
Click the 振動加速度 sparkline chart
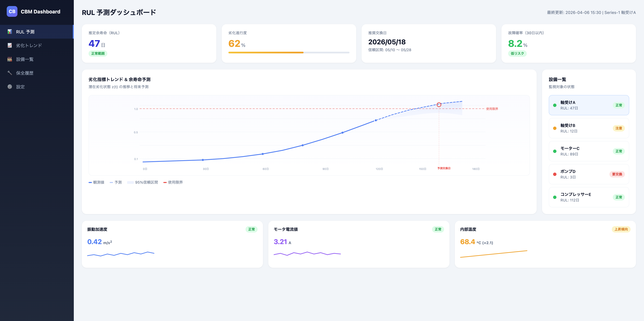[x=121, y=254]
